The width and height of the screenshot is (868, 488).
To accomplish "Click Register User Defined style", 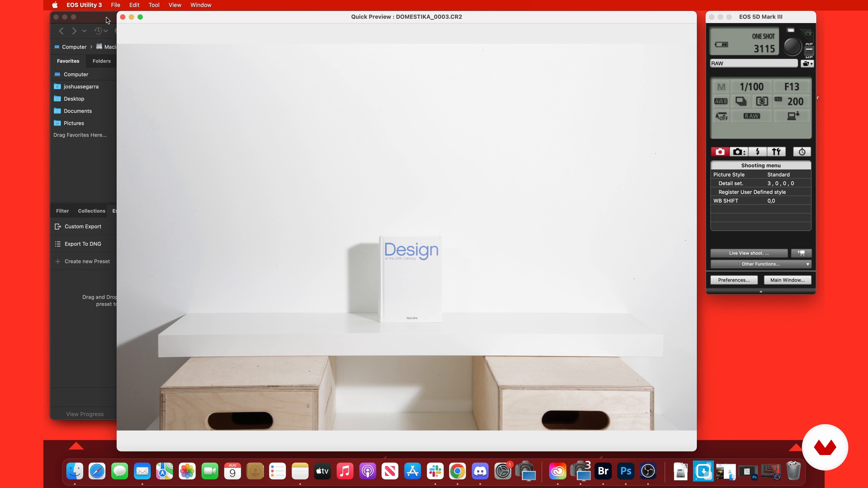I will coord(761,192).
